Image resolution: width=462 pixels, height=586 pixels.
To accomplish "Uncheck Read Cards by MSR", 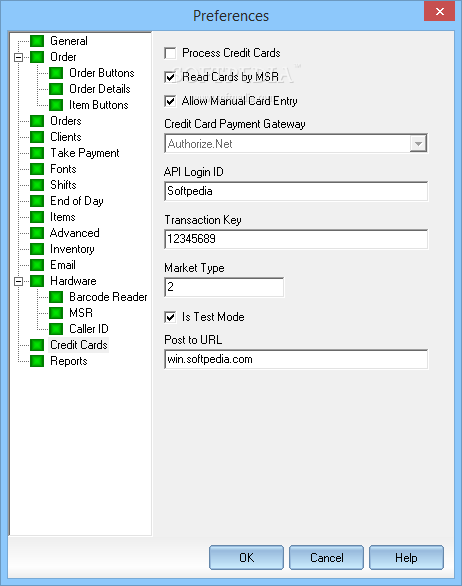I will click(170, 77).
